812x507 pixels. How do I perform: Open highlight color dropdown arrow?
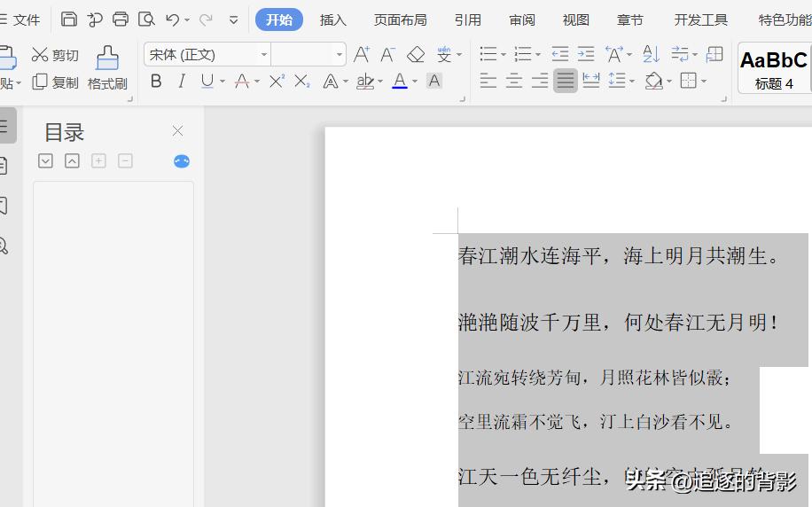(x=380, y=82)
